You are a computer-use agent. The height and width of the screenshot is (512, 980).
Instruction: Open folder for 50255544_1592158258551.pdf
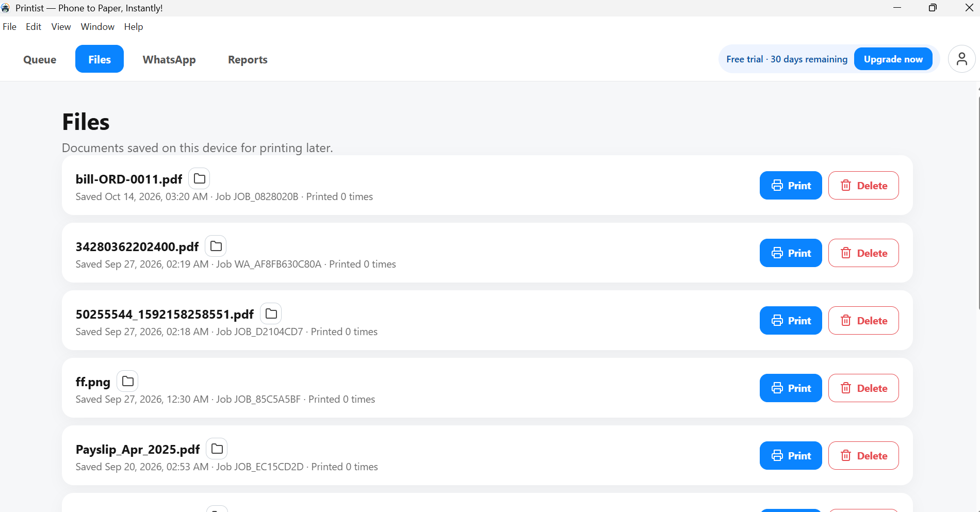(x=271, y=313)
